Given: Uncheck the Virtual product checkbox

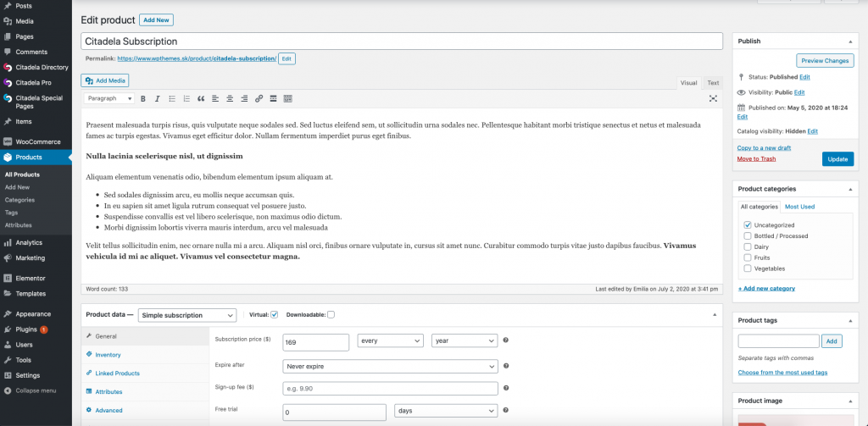Looking at the screenshot, I should click(274, 315).
